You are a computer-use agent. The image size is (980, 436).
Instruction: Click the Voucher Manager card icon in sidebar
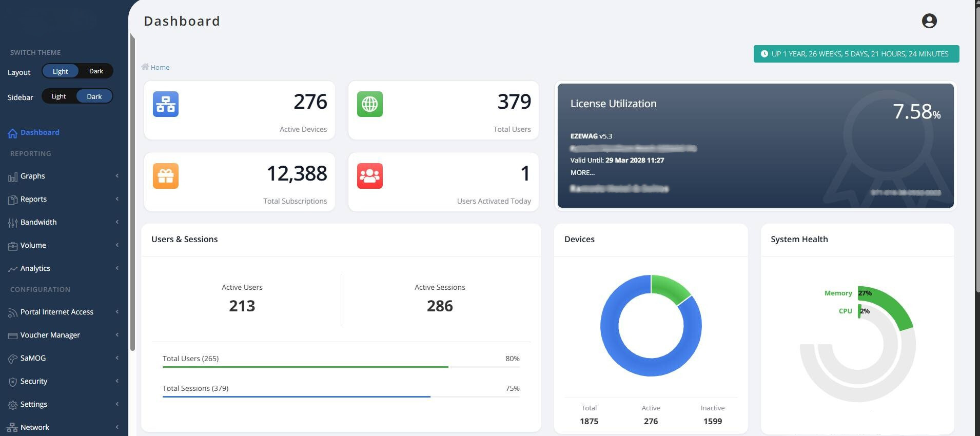tap(13, 335)
